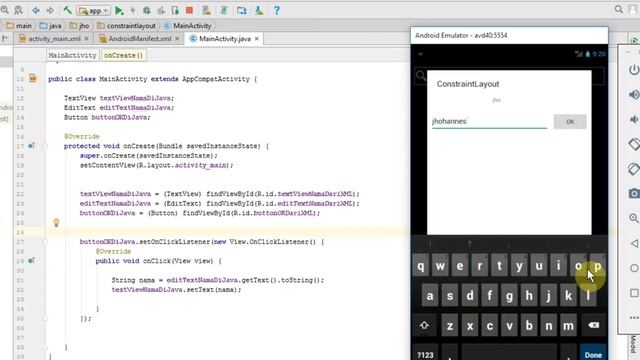Click the profile app icon beside debug
Screen dimensions: 640x360
click(x=161, y=11)
